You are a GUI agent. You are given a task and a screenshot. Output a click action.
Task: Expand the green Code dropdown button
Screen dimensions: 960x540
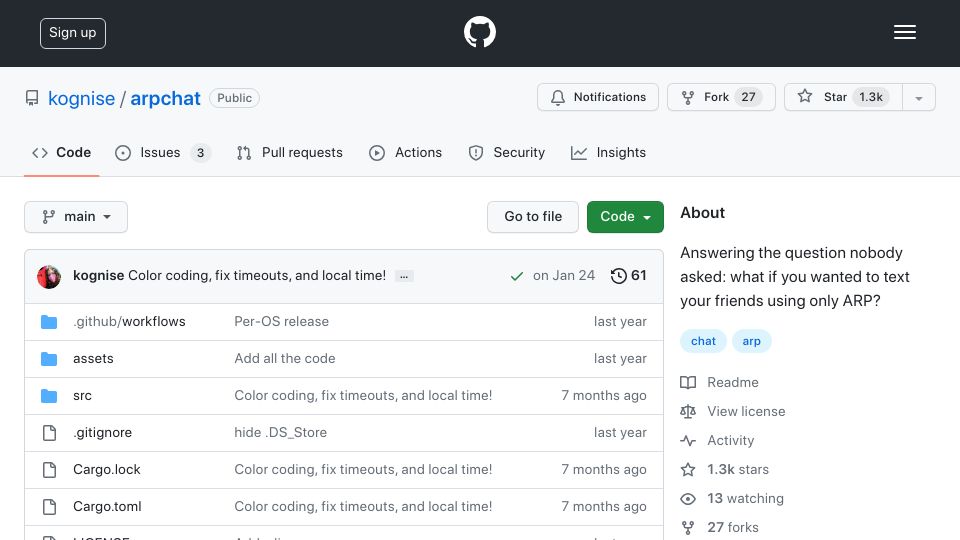[x=625, y=217]
